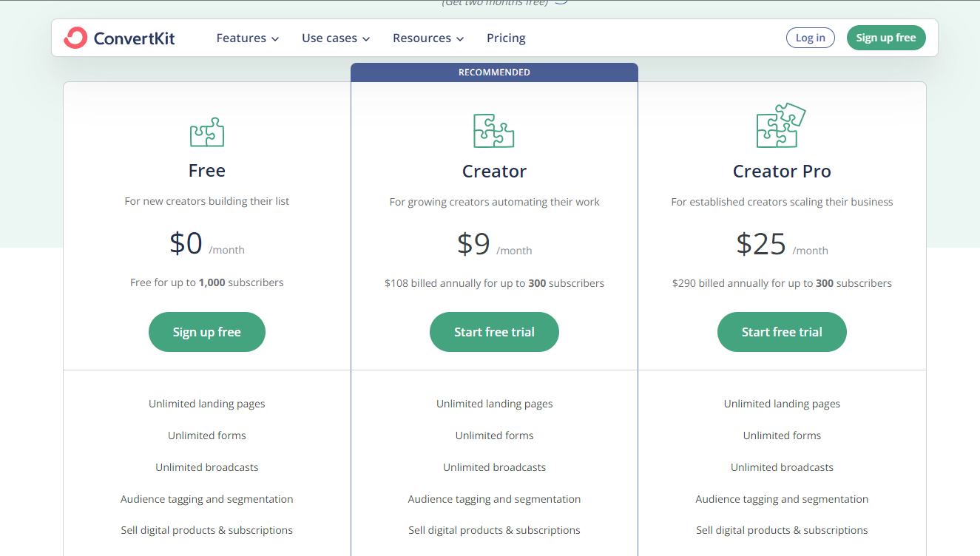This screenshot has height=556, width=980.
Task: Start free trial for Creator Pro plan
Action: [x=782, y=332]
